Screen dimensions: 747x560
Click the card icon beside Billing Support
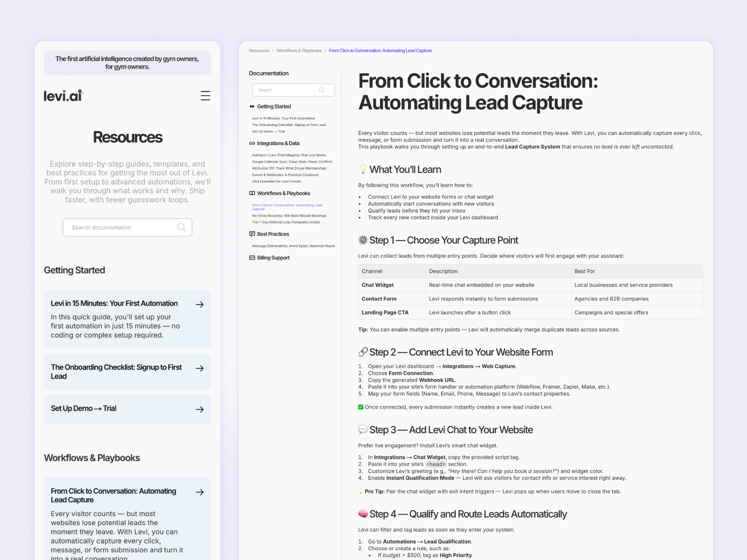(252, 258)
